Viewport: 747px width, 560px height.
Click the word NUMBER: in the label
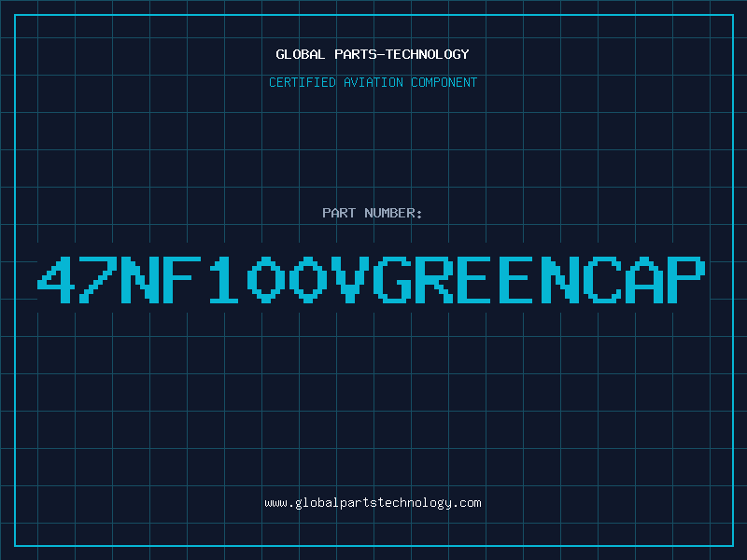click(391, 213)
